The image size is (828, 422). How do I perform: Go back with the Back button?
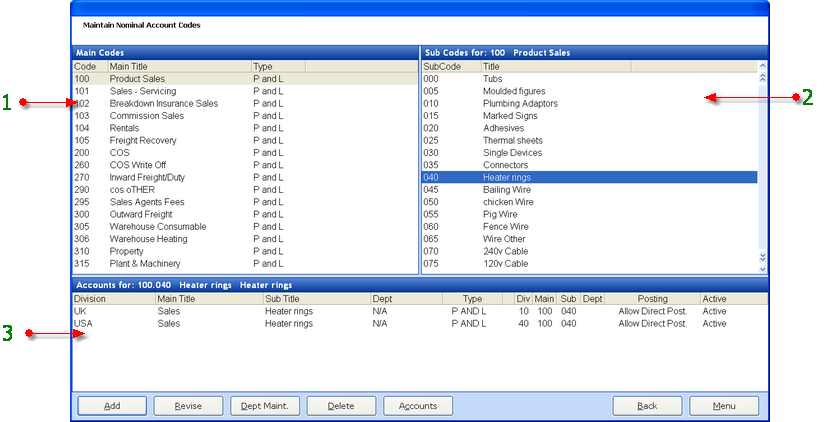tap(647, 406)
